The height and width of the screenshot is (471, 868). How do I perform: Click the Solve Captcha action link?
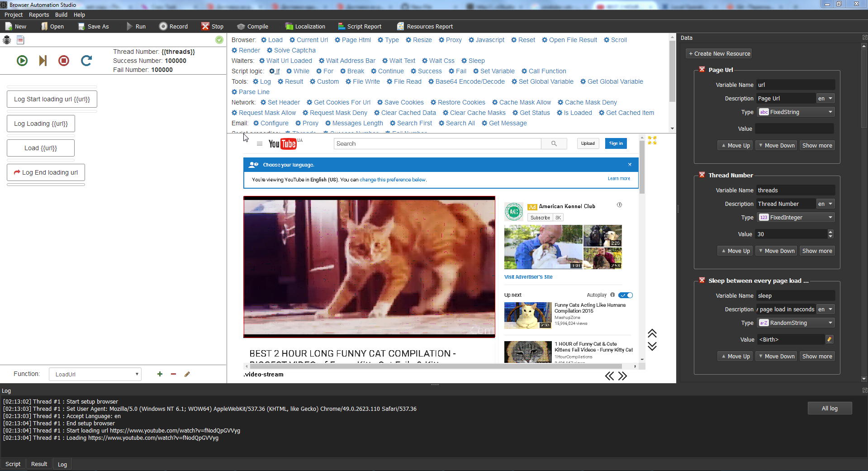[291, 50]
